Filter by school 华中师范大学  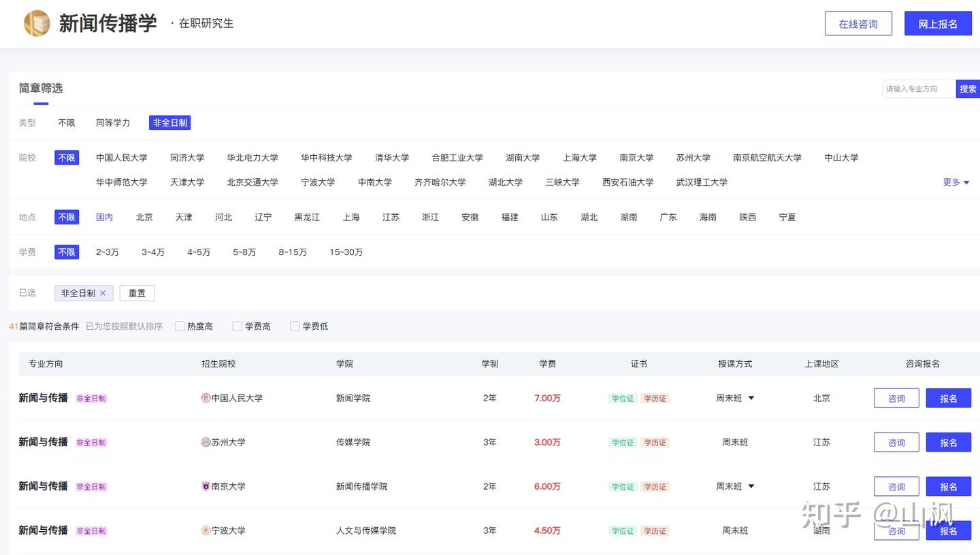point(122,182)
